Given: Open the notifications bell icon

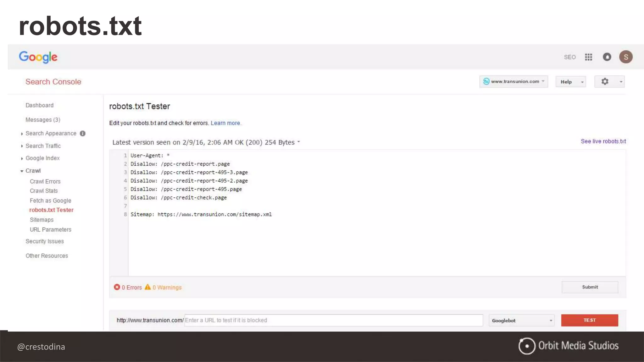Looking at the screenshot, I should pyautogui.click(x=607, y=57).
